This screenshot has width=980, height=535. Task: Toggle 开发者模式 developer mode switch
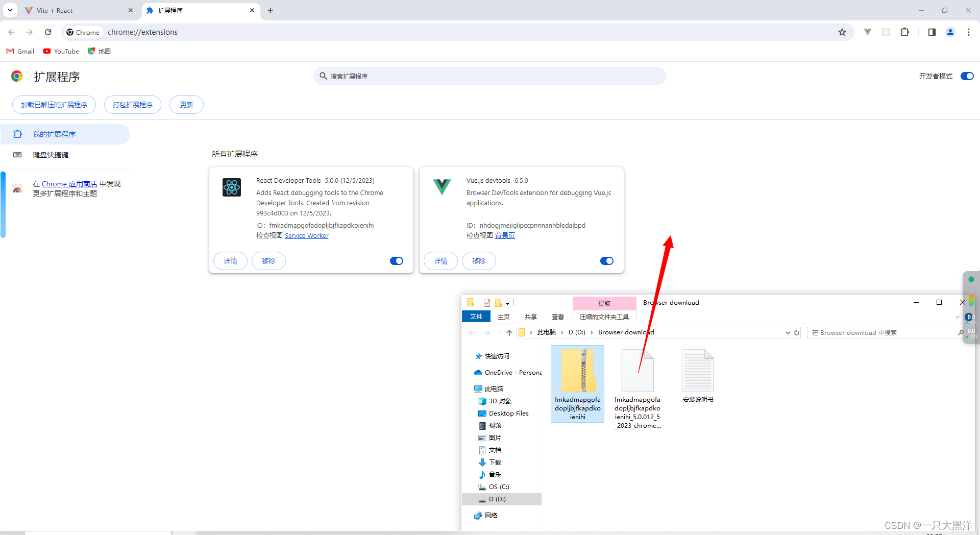tap(967, 76)
